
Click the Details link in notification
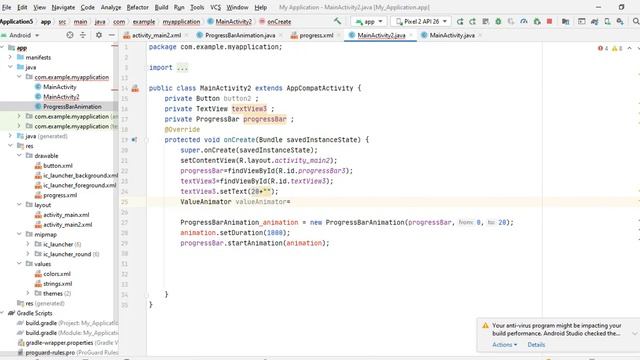point(536,344)
